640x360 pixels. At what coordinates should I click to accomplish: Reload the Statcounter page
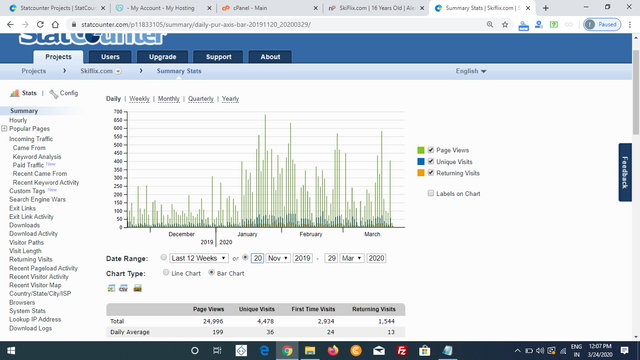pos(40,24)
